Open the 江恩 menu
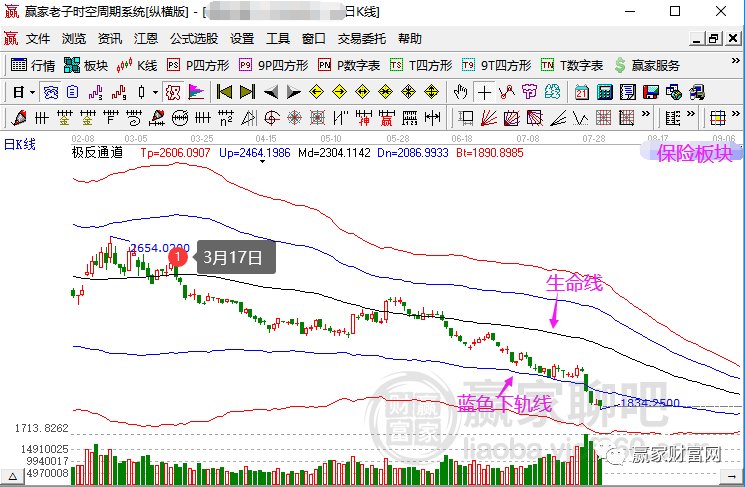Viewport: 745px width, 487px height. click(145, 38)
